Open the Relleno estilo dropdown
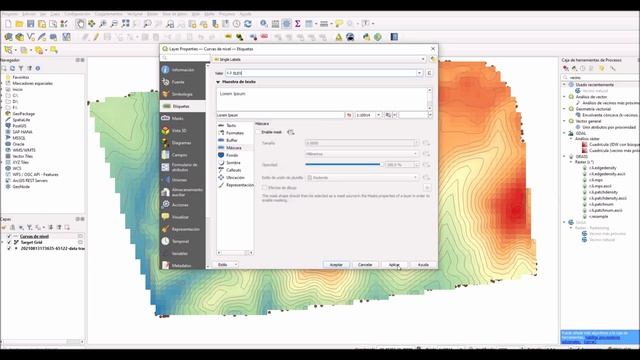 [362, 178]
